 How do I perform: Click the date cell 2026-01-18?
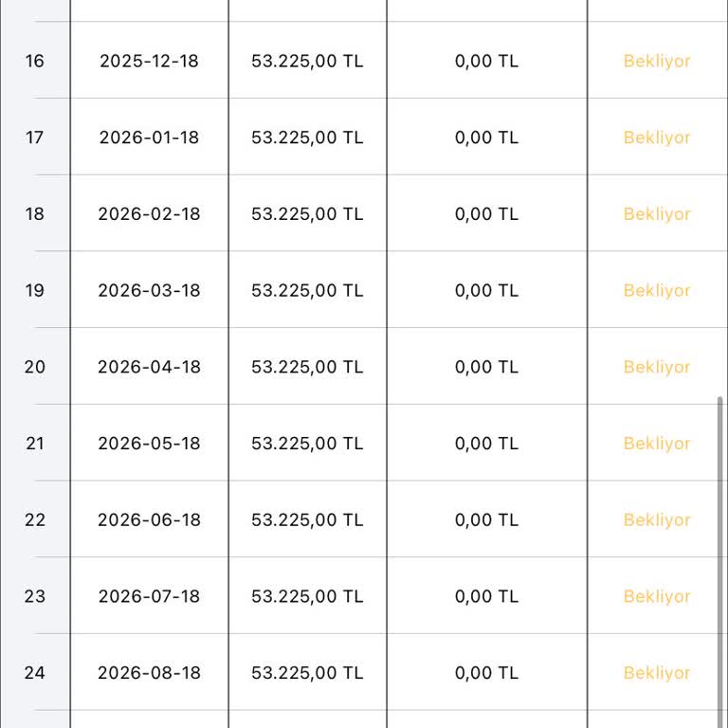(149, 137)
